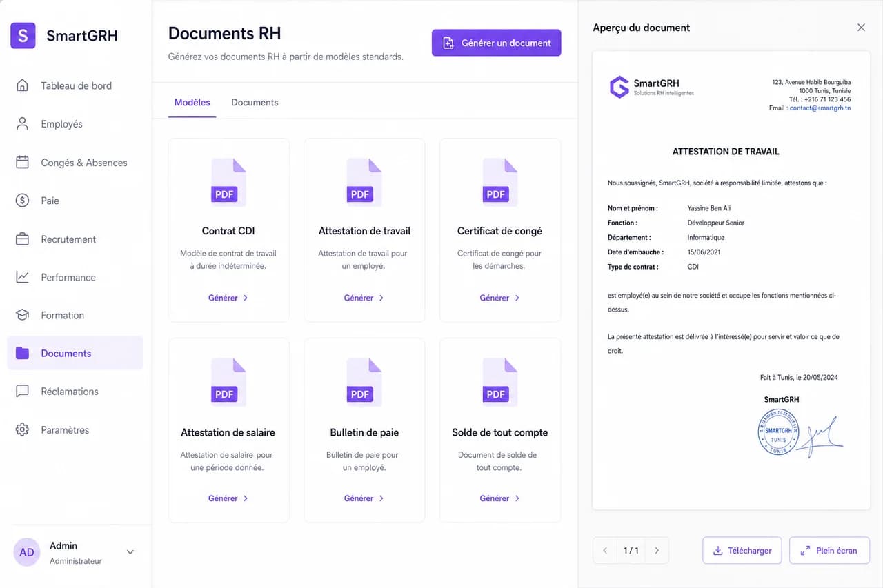The width and height of the screenshot is (883, 588).
Task: Open Tableau de bord menu item
Action: 75,85
